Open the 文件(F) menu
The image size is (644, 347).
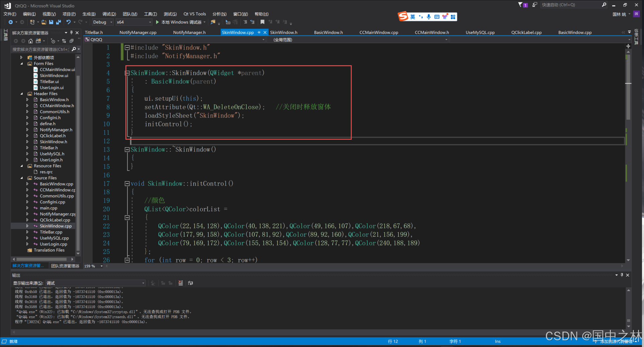[x=10, y=14]
